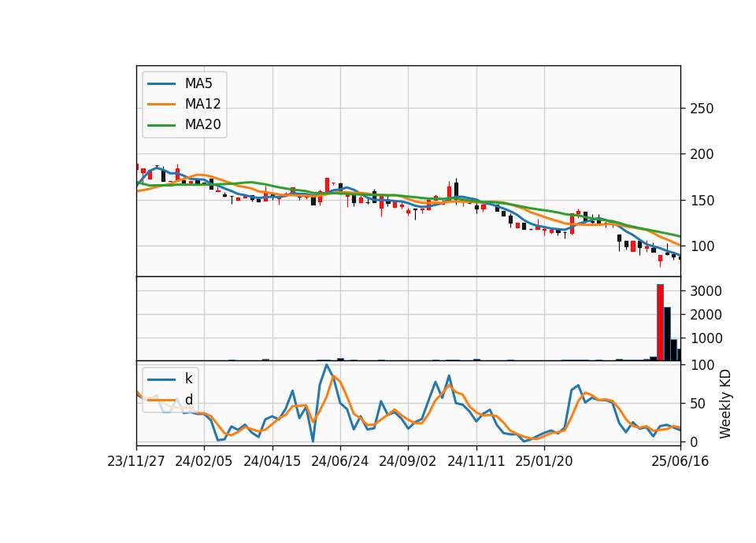
Task: Click the green MA20 legend line swatch
Action: point(161,125)
